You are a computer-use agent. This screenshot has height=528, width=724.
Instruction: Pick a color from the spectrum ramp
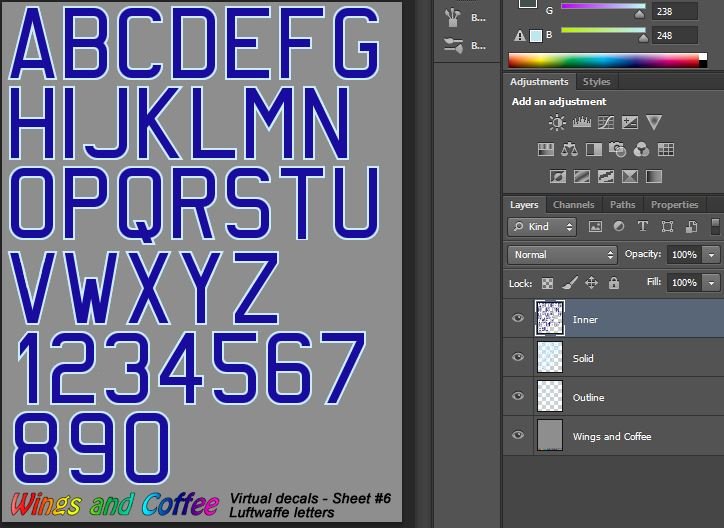tap(608, 61)
